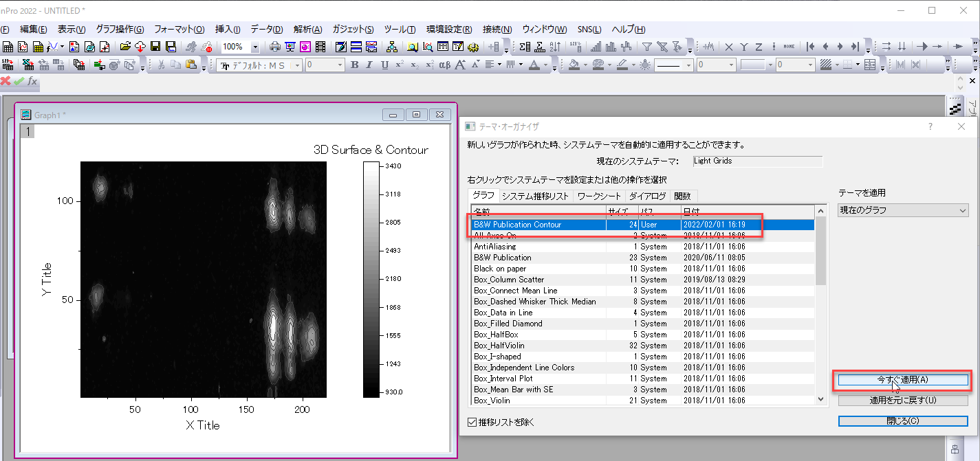Set column as X icon
Screen dimensions: 980x461
(x=728, y=47)
